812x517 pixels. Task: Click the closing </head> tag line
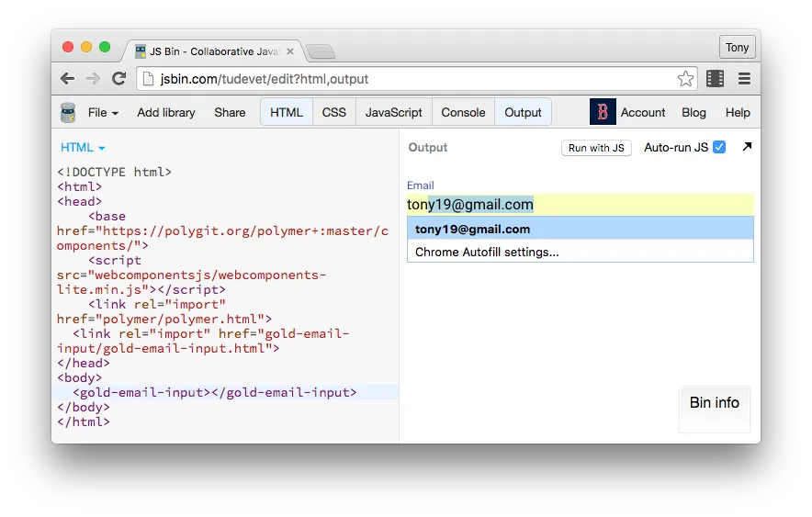[84, 363]
